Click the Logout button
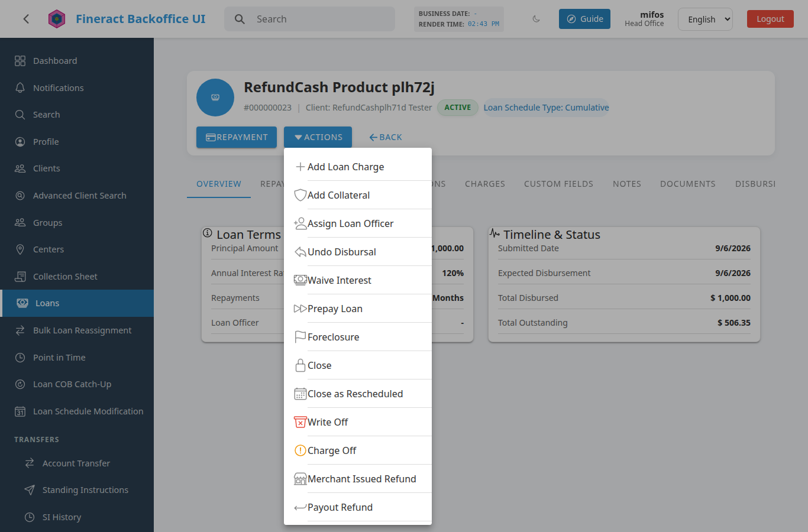This screenshot has height=532, width=808. pyautogui.click(x=770, y=19)
